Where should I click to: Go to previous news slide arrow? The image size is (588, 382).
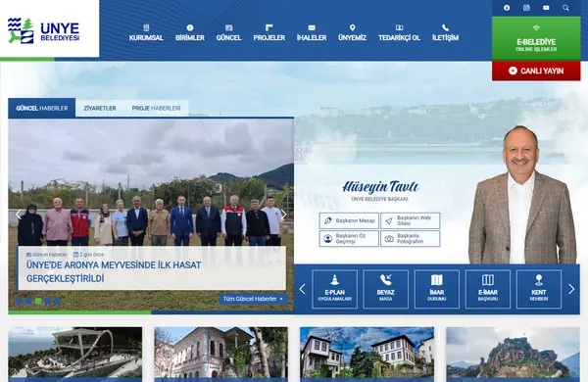tap(19, 215)
